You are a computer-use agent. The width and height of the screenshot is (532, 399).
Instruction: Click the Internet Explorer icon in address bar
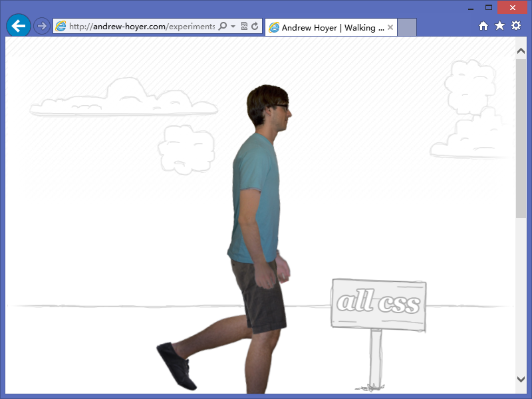pyautogui.click(x=61, y=26)
